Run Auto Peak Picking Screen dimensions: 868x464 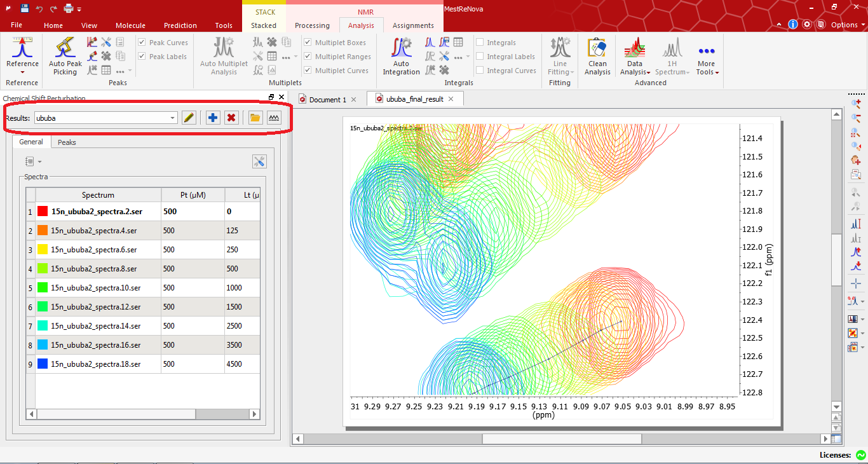click(x=65, y=56)
